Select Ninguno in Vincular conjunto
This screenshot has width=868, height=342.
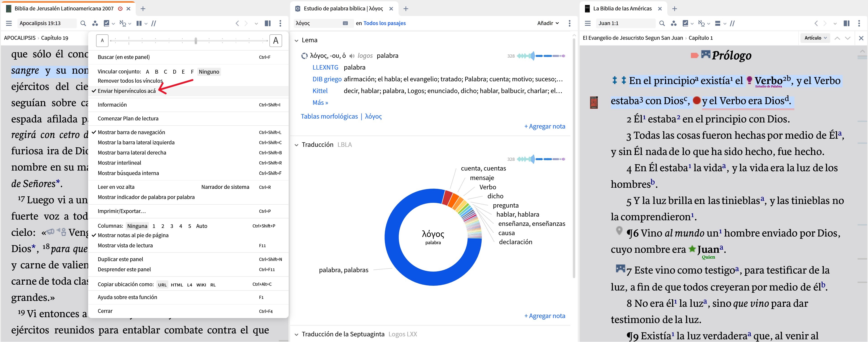(x=209, y=72)
